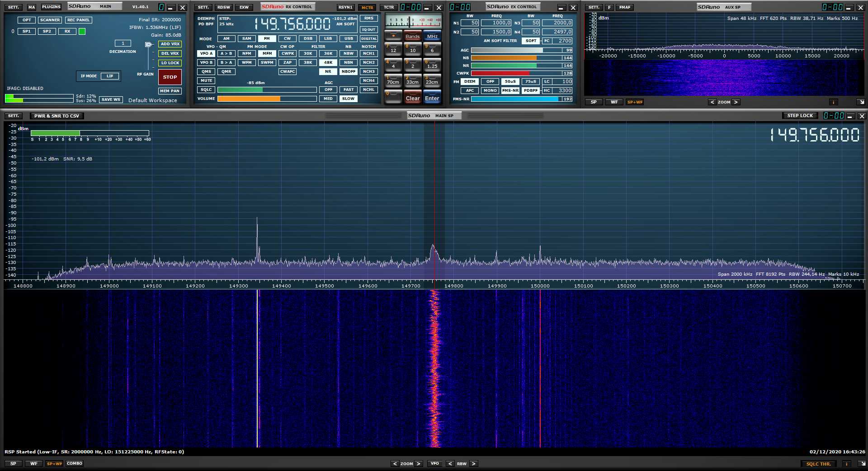The height and width of the screenshot is (471, 868).
Task: Click the ZOOM label in MAIN SP
Action: (406, 464)
